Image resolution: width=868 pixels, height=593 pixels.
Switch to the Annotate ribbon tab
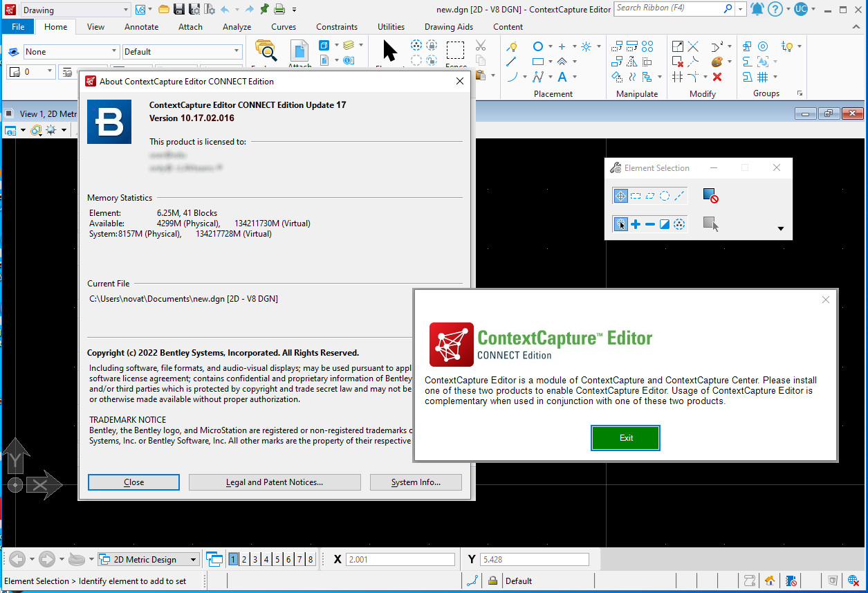coord(141,27)
